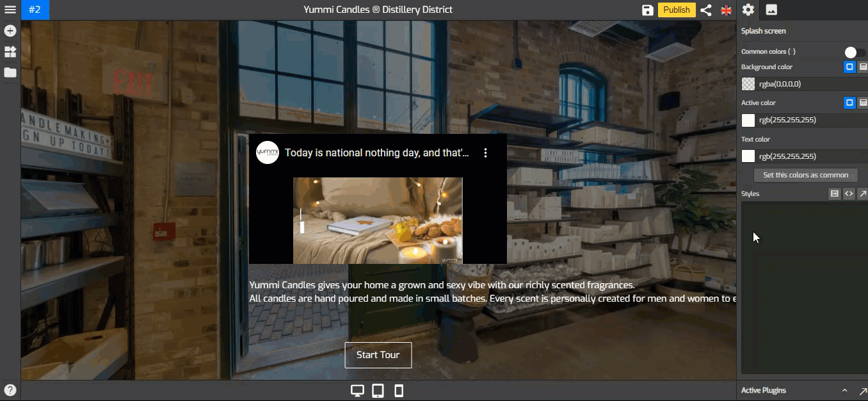Click the yellow Publish button
The height and width of the screenshot is (401, 868).
tap(677, 10)
